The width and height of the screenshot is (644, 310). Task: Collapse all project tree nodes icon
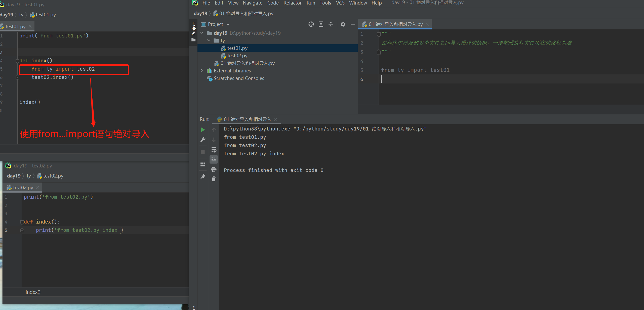331,24
